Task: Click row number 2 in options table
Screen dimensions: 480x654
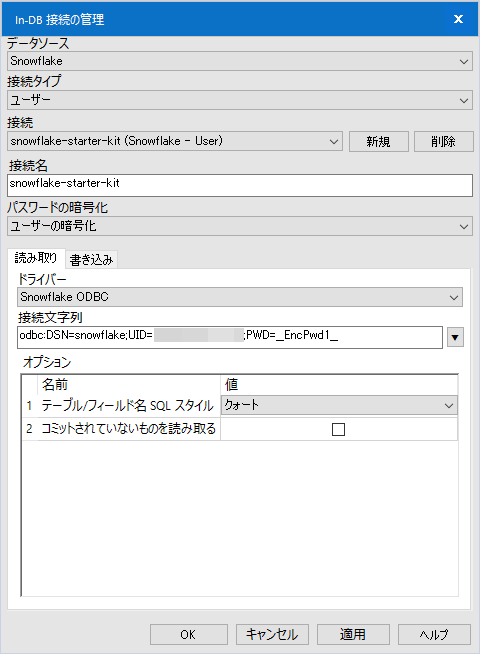Action: pyautogui.click(x=29, y=429)
